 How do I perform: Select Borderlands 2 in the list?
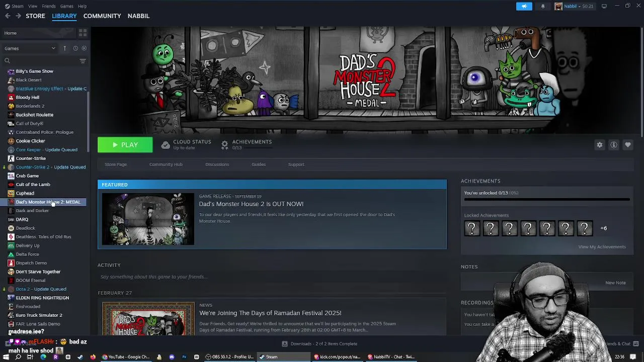[30, 106]
